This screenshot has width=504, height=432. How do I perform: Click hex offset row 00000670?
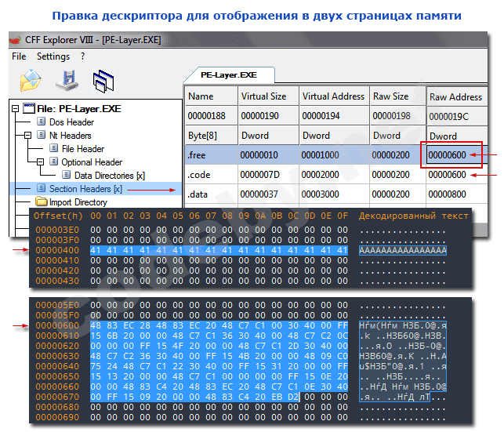coord(57,397)
